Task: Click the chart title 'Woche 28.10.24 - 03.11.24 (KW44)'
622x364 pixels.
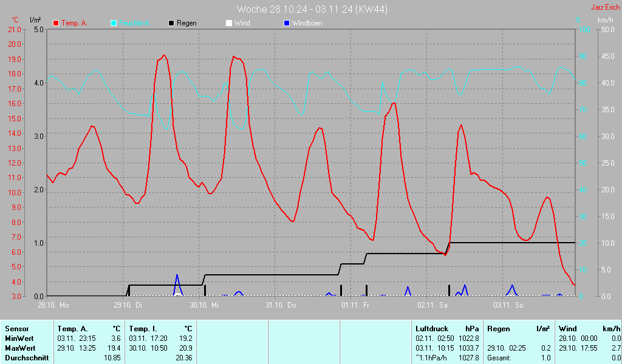Action: coord(312,9)
